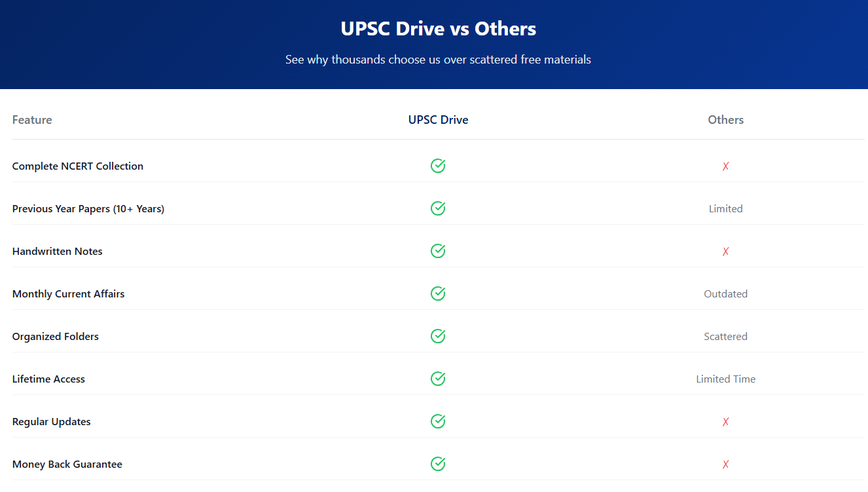Click the "Lifetime Access" feature label
868x492 pixels.
48,379
